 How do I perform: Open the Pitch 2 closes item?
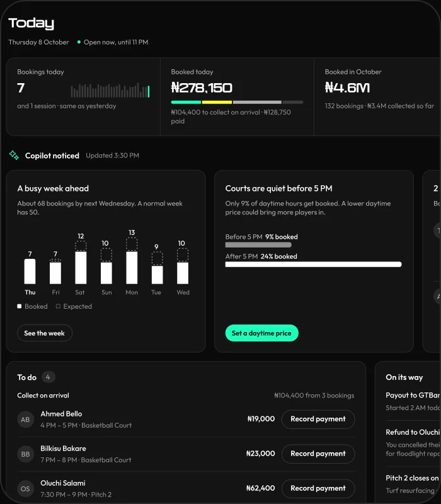click(x=413, y=484)
